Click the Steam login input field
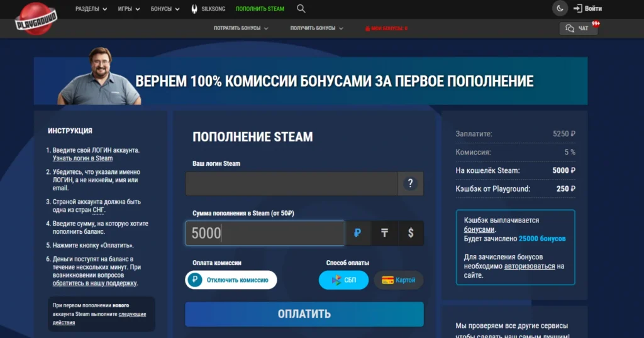 pos(291,183)
